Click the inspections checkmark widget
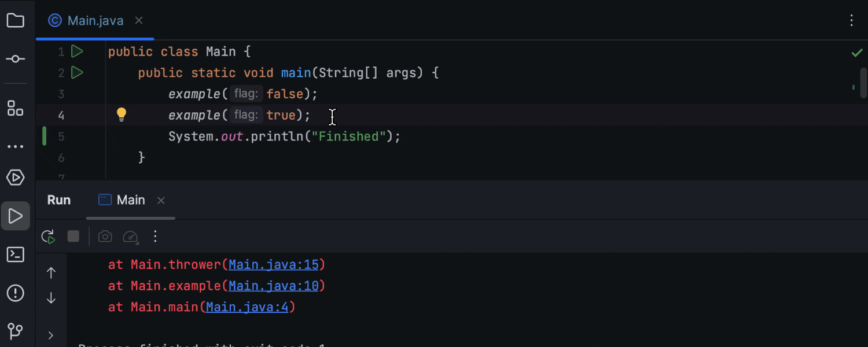Viewport: 868px width, 347px height. pos(857,52)
